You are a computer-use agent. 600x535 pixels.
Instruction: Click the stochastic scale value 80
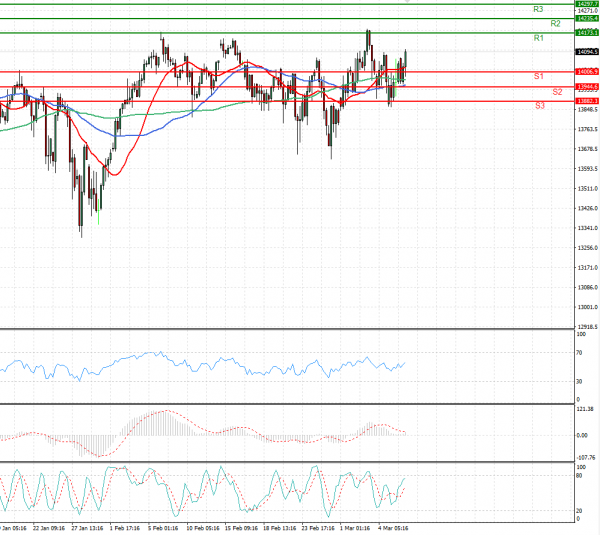(x=579, y=476)
